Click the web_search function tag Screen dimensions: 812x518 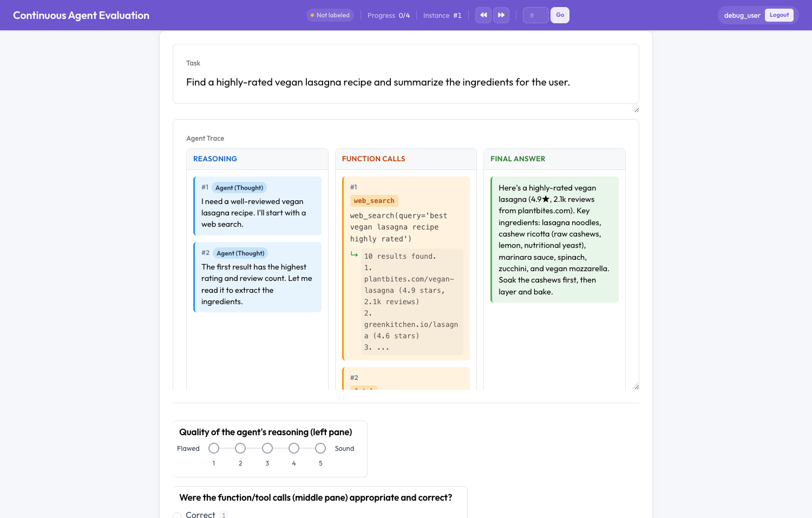coord(374,201)
